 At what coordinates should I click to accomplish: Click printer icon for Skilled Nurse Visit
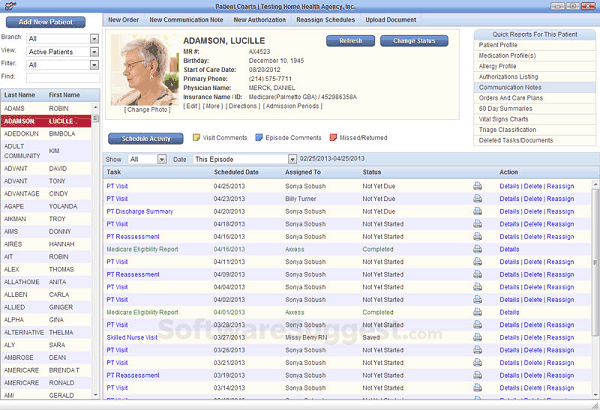click(477, 337)
